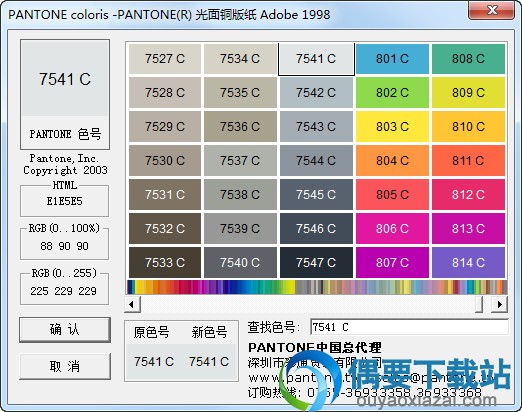Image resolution: width=522 pixels, height=412 pixels.
Task: Click the scrollbar thumb near right end
Action: point(479,304)
